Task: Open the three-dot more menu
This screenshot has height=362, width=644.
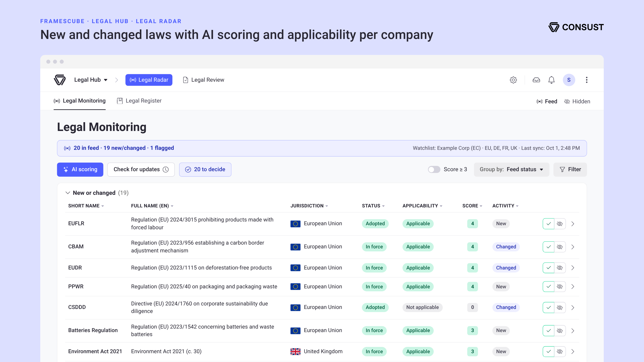Action: point(587,80)
